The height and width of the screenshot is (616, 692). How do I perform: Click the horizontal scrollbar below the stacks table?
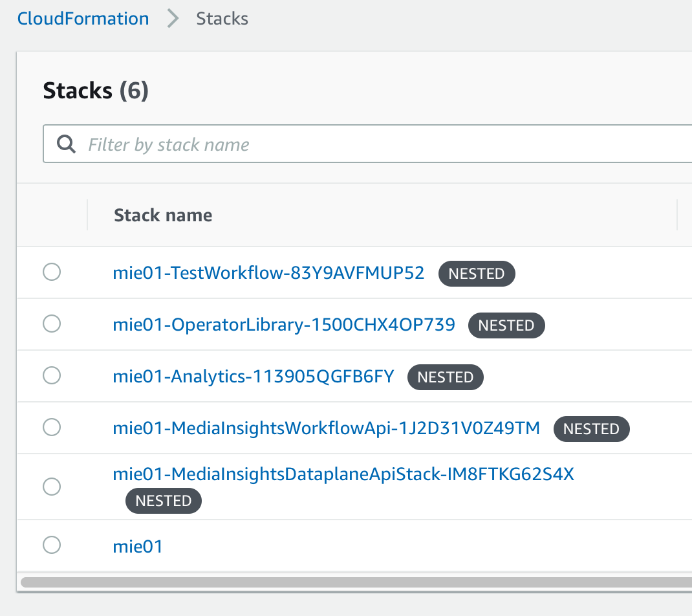356,582
